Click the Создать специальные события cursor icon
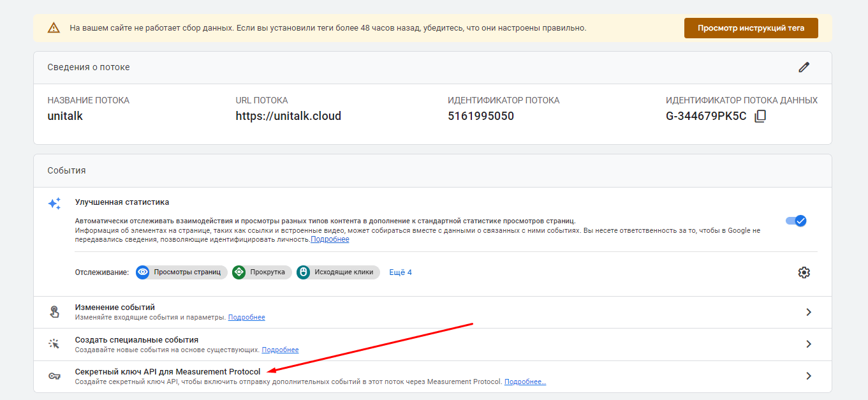 pyautogui.click(x=54, y=344)
